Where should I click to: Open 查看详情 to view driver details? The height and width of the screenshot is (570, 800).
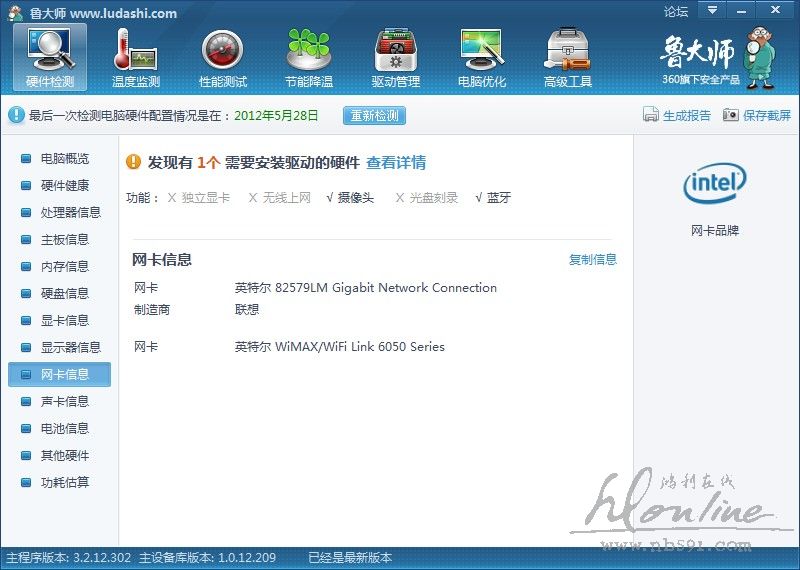(396, 163)
